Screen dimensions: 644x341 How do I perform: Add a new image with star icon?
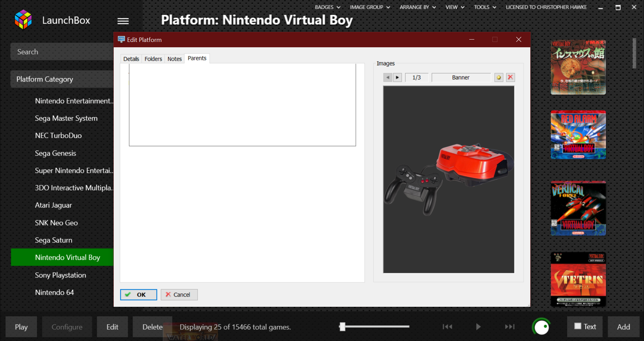499,77
